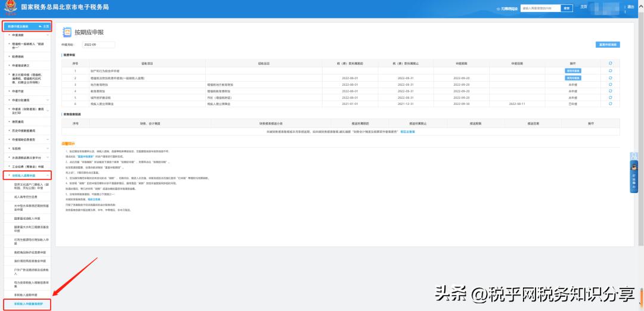Screen dimensions: 644x311
Task: Click the header search input box
Action: coord(540,8)
